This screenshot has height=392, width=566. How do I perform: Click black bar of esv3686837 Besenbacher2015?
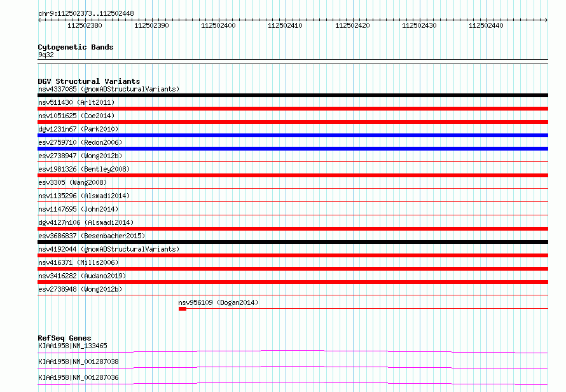click(293, 242)
